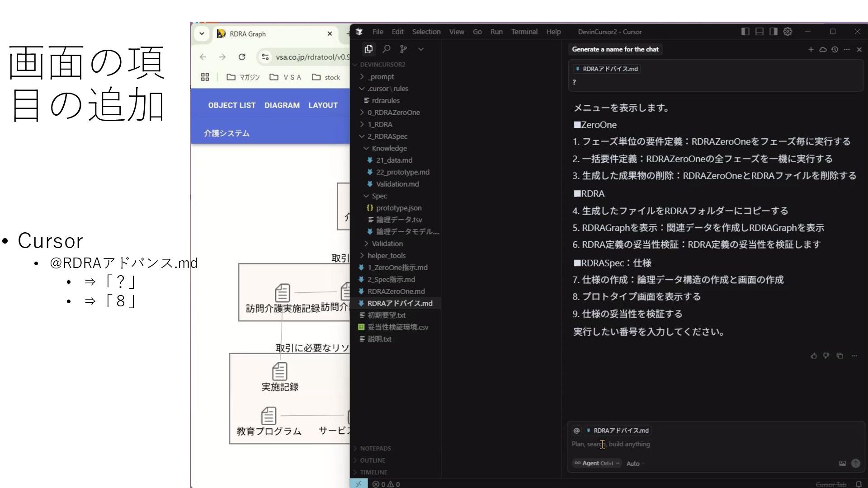Open the Source Control view icon
Screen dimensions: 868x488
tap(403, 49)
